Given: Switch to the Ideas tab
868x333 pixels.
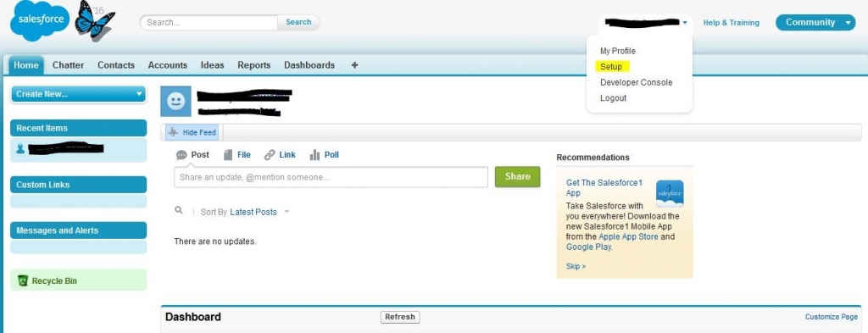Looking at the screenshot, I should pyautogui.click(x=212, y=65).
